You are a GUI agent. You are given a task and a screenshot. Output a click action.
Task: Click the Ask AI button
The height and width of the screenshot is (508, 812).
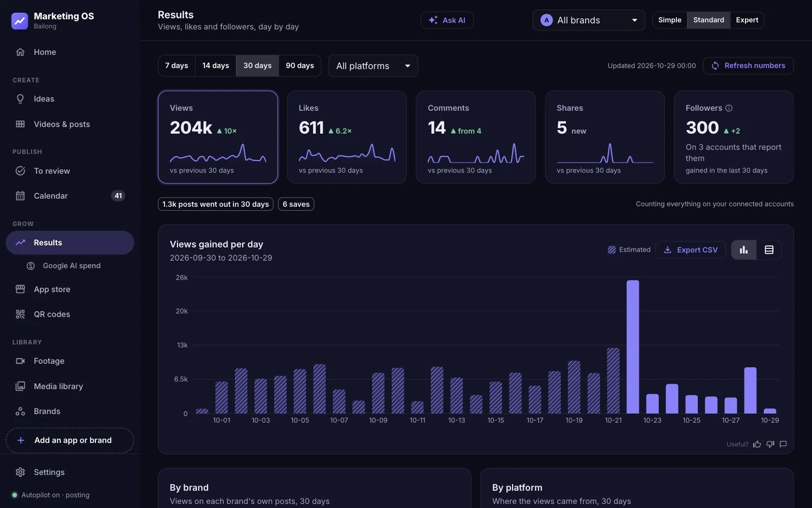447,20
